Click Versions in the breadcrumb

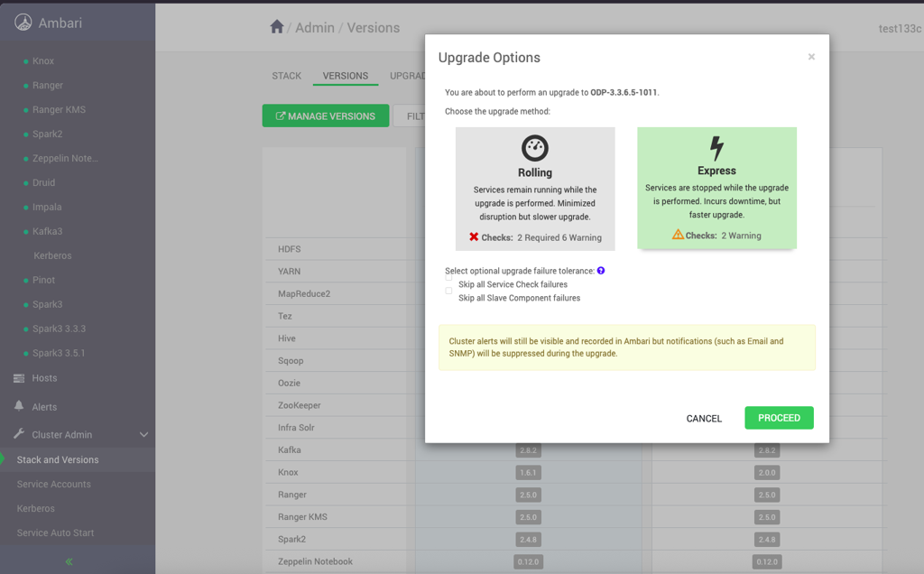click(373, 28)
